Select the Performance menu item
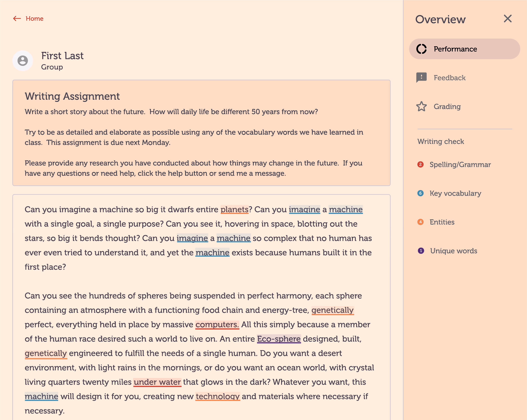 coord(464,49)
